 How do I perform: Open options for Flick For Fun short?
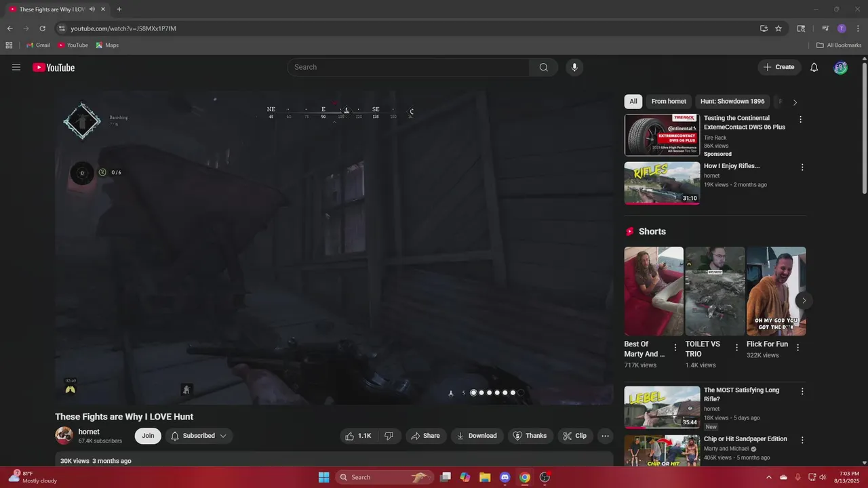(798, 348)
